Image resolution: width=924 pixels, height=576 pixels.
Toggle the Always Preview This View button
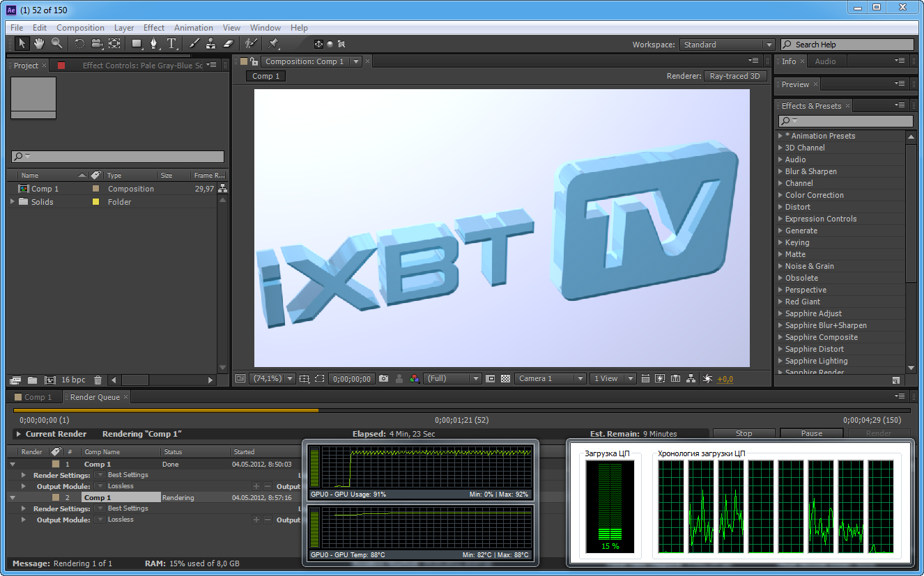pyautogui.click(x=240, y=379)
